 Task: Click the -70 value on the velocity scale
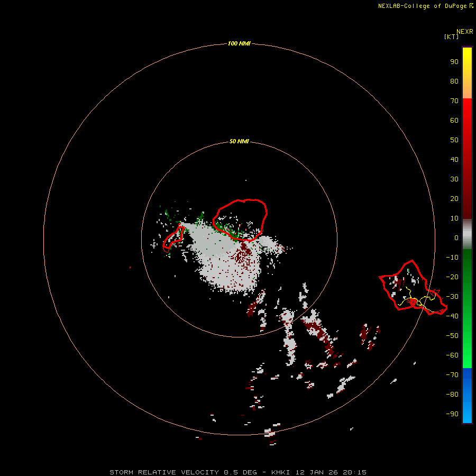click(x=452, y=374)
